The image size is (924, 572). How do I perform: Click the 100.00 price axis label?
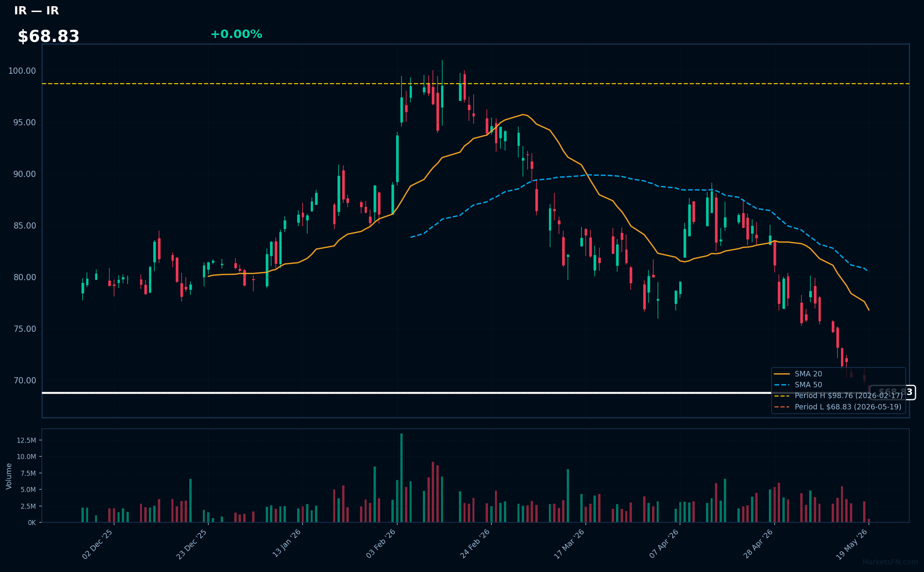[x=22, y=71]
